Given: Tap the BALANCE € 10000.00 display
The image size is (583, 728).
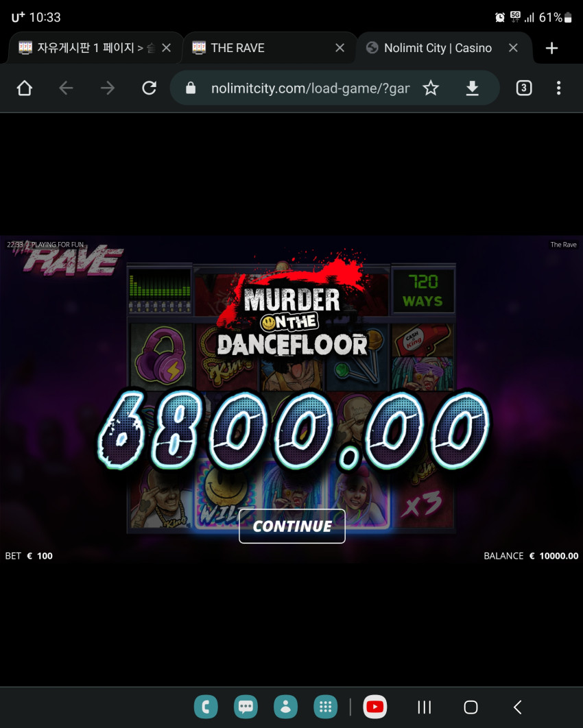Looking at the screenshot, I should [531, 556].
